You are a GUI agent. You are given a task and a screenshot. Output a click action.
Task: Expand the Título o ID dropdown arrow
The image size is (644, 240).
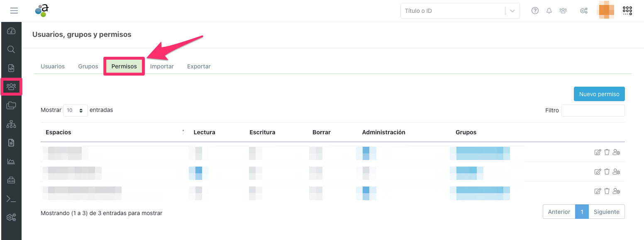coord(512,11)
